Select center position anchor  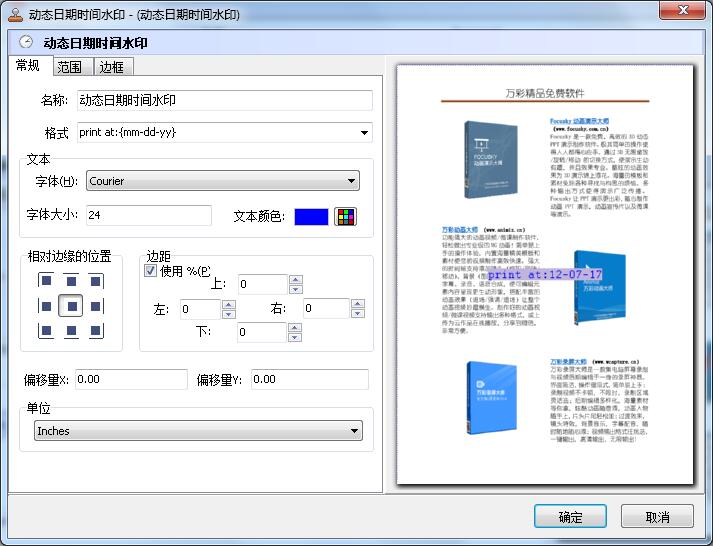pos(70,306)
